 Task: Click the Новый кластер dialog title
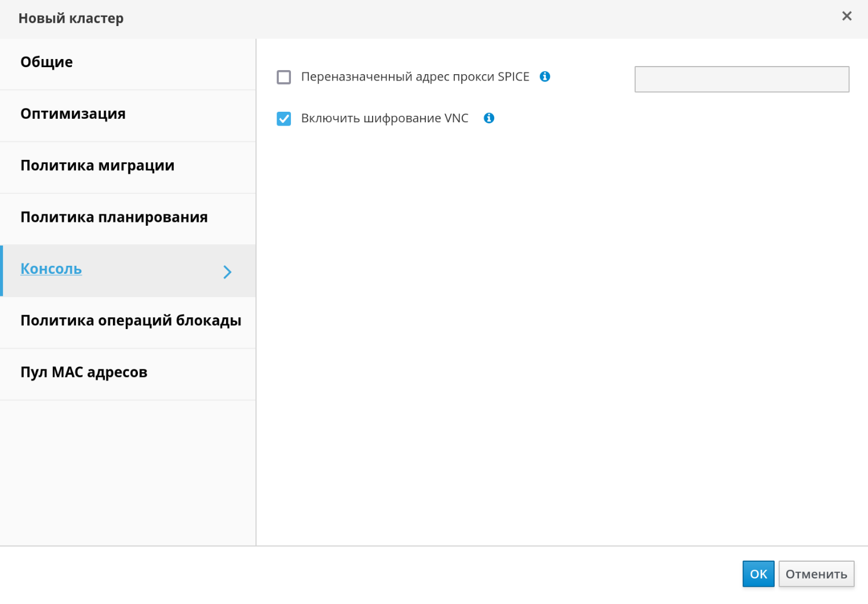point(71,19)
